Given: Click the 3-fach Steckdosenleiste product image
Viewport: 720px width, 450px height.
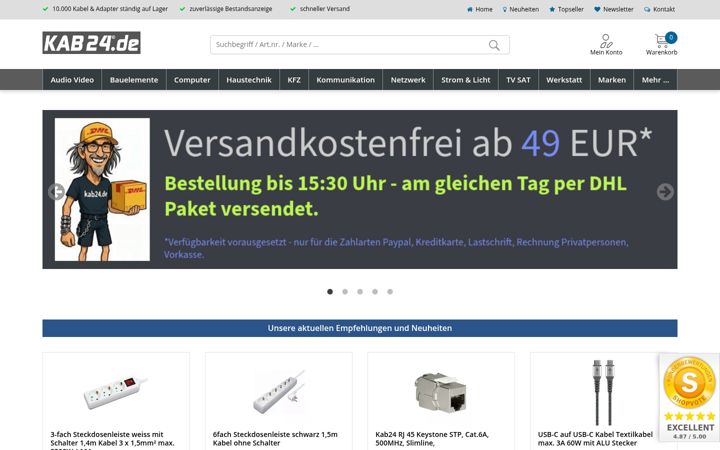Looking at the screenshot, I should click(x=115, y=393).
